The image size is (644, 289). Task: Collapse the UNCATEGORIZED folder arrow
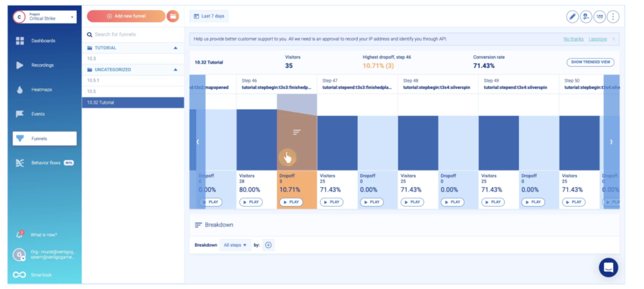175,70
